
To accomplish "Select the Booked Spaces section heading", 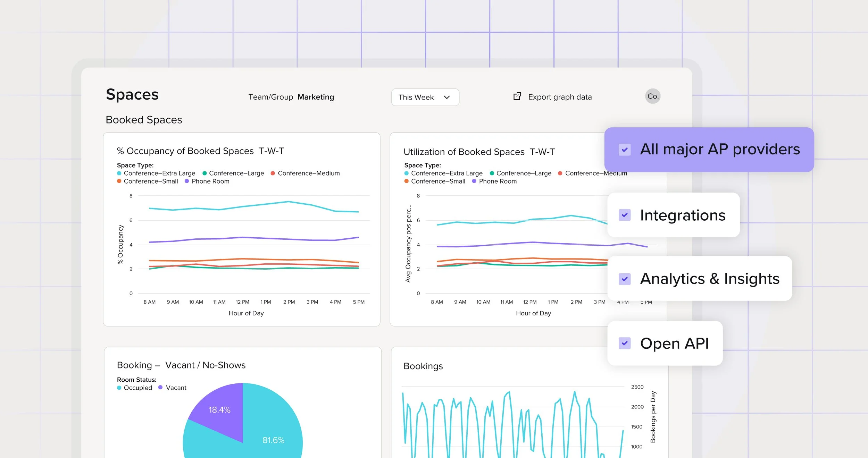I will [144, 120].
